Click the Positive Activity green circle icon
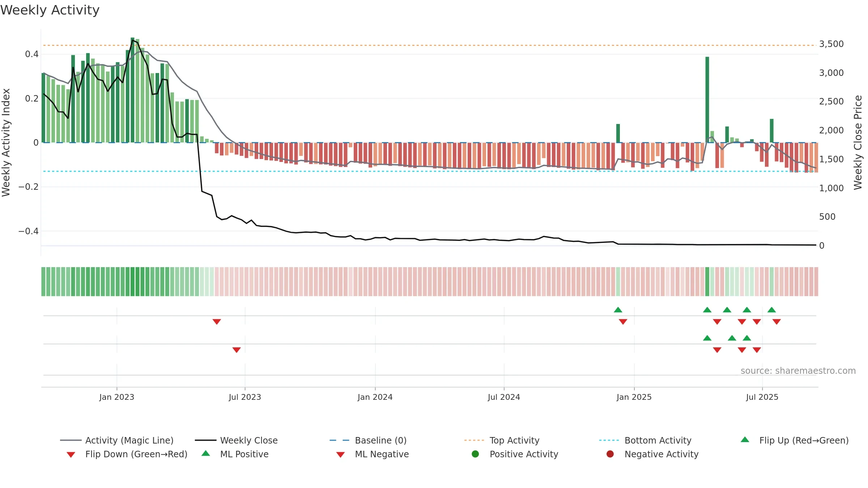The height and width of the screenshot is (488, 868). tap(475, 454)
